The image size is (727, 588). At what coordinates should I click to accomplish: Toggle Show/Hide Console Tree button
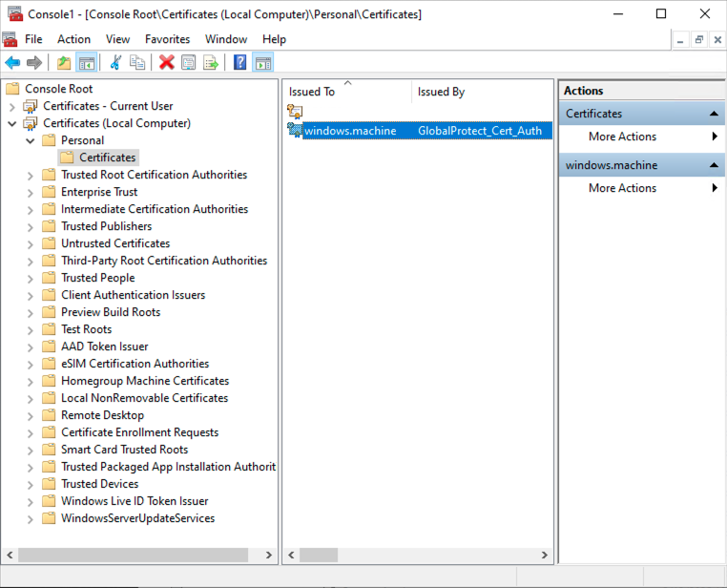pos(86,63)
